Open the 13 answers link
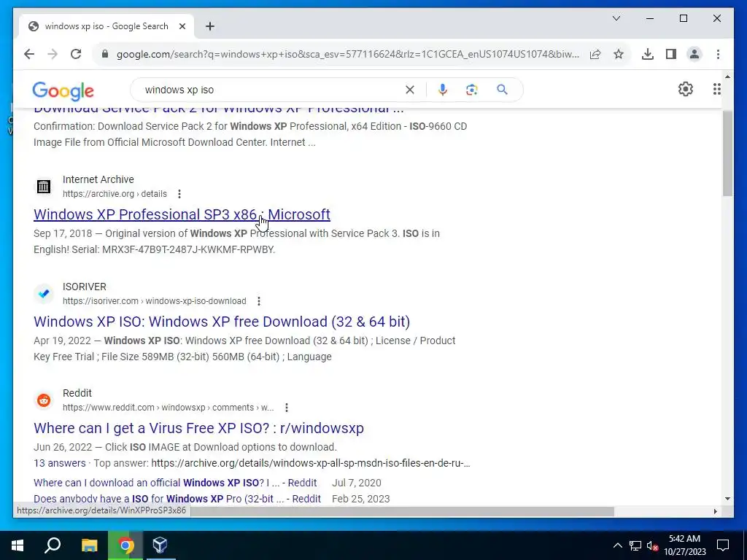Screen dimensions: 747x560 [x=60, y=463]
